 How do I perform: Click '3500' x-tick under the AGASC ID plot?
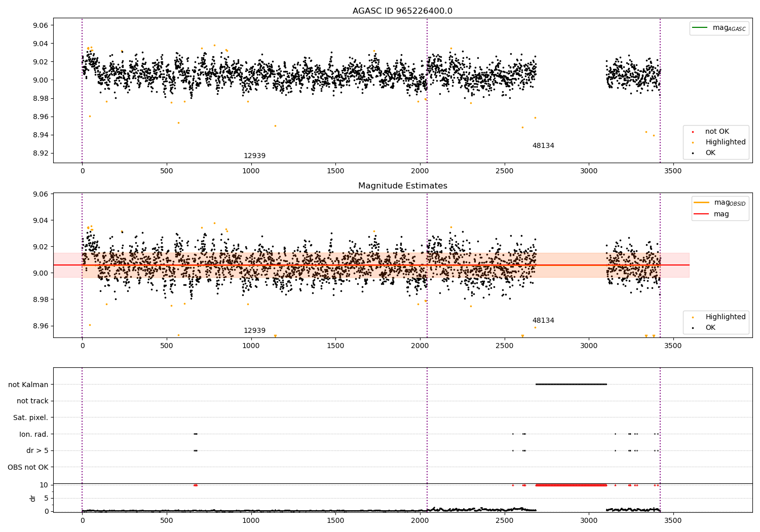pyautogui.click(x=673, y=171)
